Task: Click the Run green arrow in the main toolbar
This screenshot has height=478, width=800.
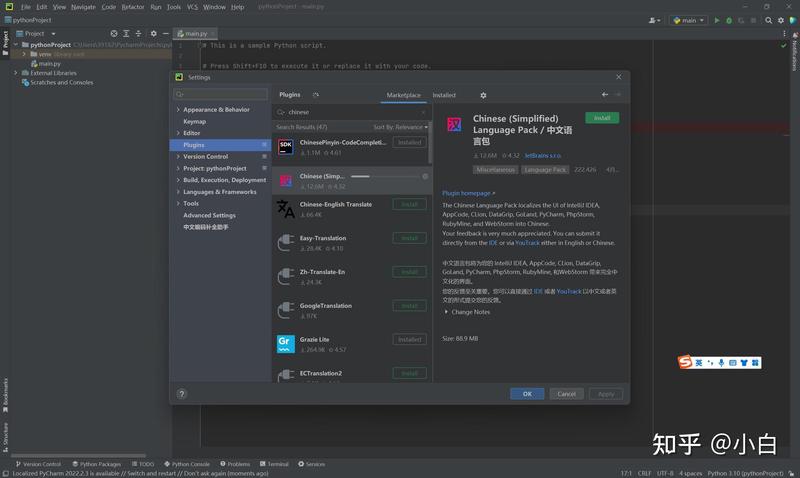Action: [717, 20]
